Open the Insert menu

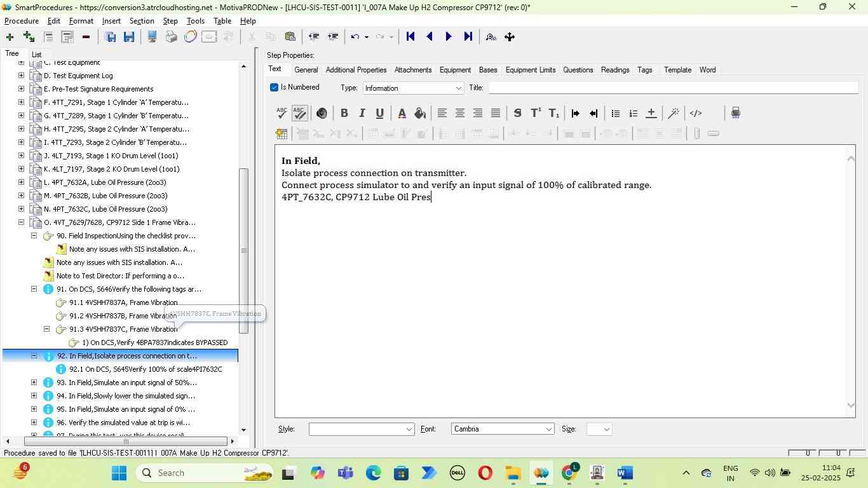click(x=111, y=21)
